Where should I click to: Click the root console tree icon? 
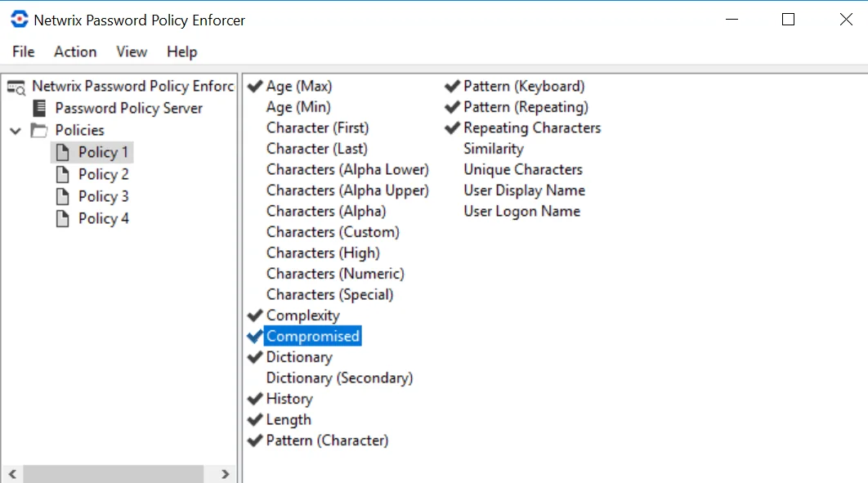coord(16,87)
